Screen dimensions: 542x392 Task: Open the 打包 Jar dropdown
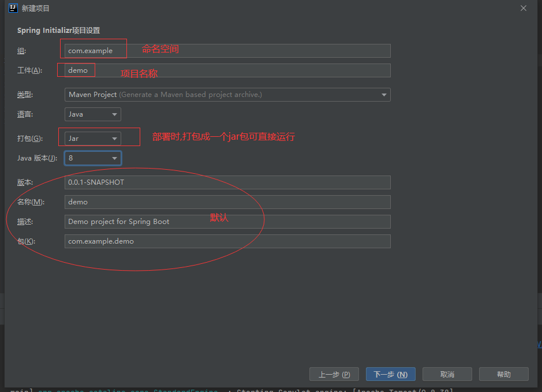[92, 139]
